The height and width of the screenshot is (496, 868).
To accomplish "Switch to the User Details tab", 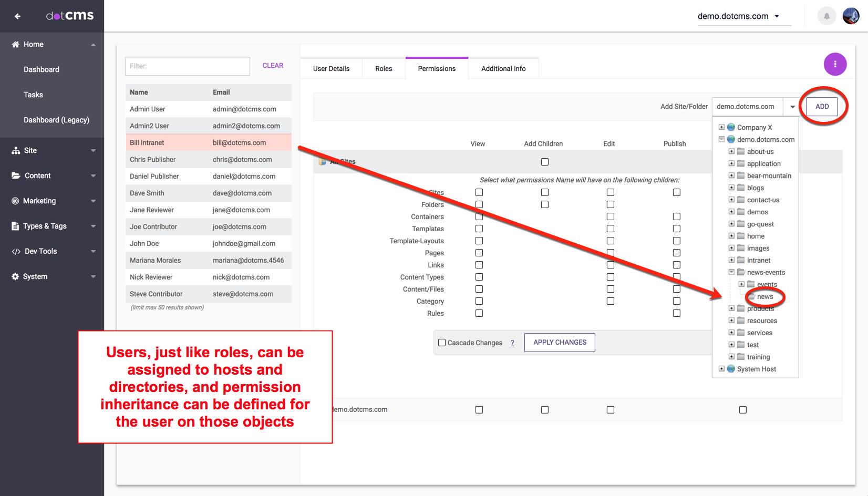I will (331, 69).
